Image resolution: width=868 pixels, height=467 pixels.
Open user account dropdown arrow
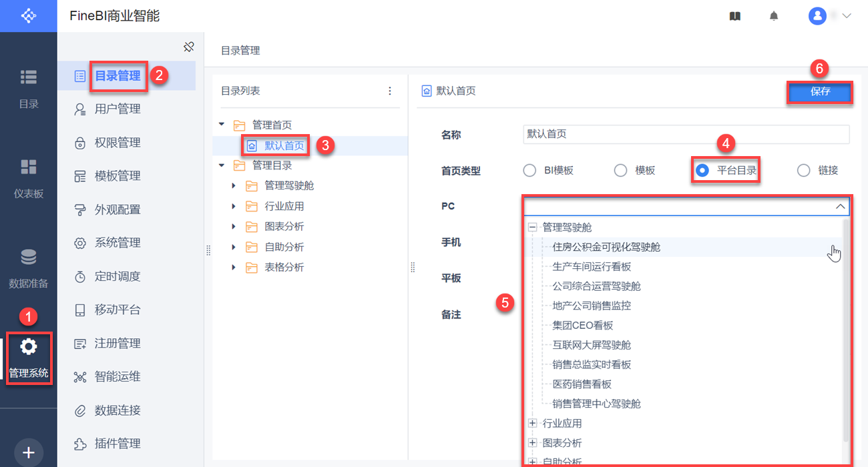pos(847,16)
